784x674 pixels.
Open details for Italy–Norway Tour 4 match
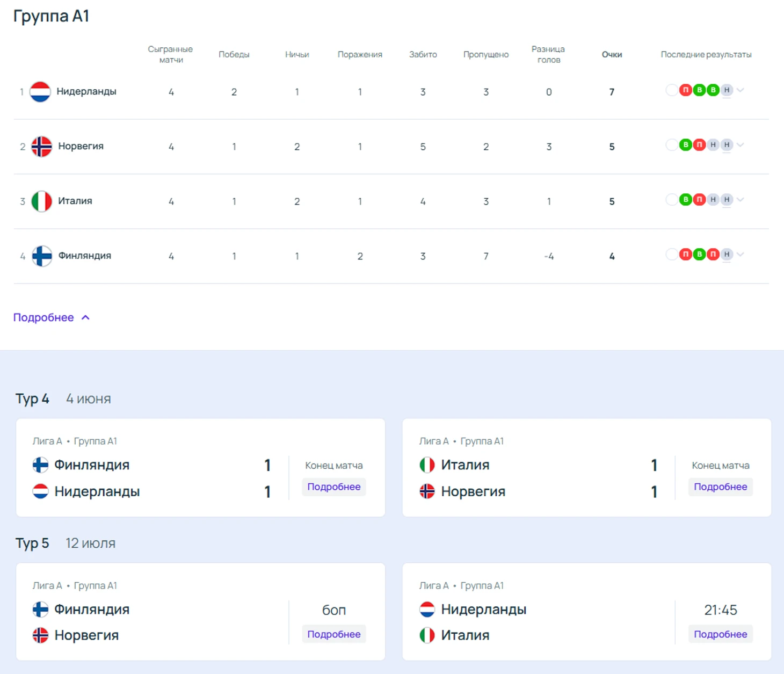click(720, 487)
